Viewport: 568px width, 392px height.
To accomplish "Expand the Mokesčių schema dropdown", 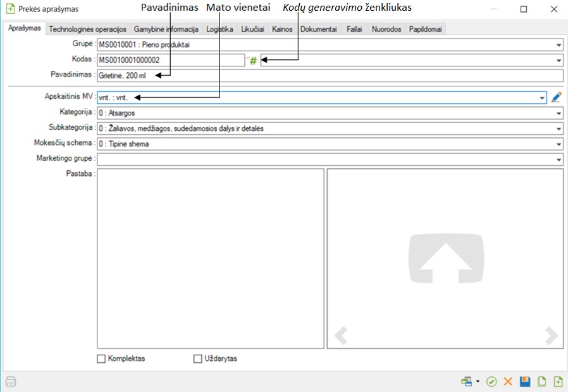I will tap(559, 144).
